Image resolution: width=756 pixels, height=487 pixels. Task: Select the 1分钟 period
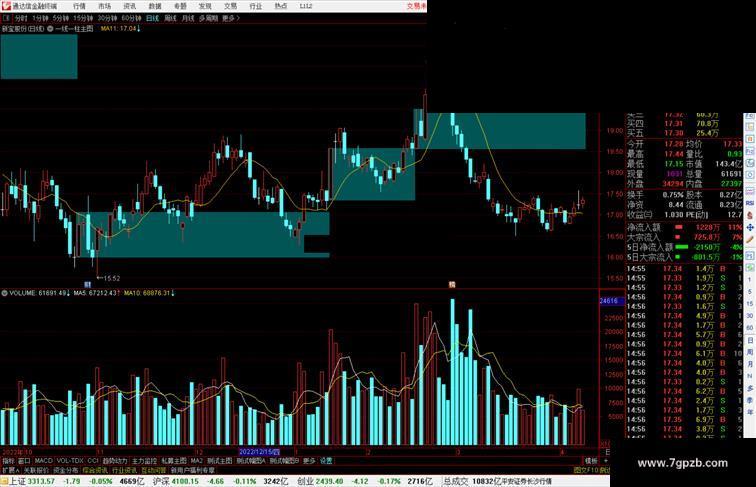40,18
